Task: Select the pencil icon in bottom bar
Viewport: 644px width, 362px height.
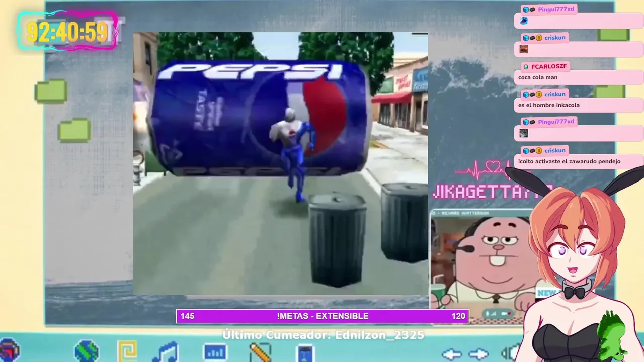Action: click(x=260, y=352)
